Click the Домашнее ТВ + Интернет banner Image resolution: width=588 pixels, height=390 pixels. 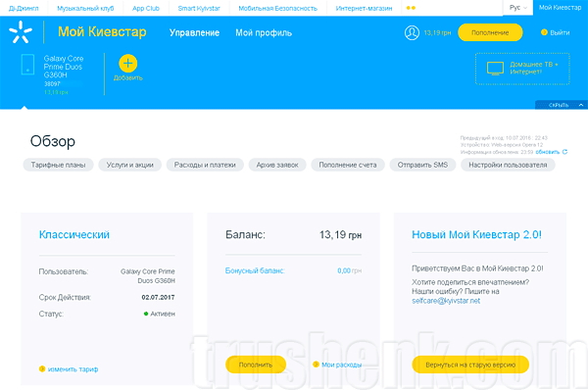[522, 69]
